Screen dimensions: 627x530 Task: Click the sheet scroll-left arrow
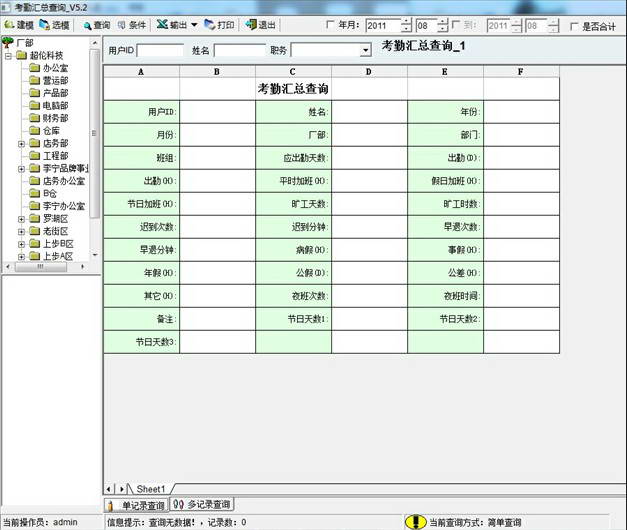click(109, 489)
